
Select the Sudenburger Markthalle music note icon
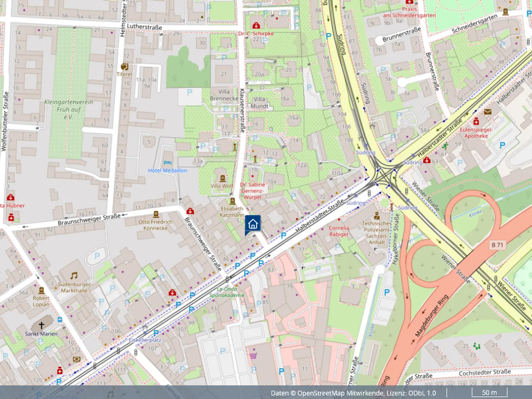[x=74, y=276]
